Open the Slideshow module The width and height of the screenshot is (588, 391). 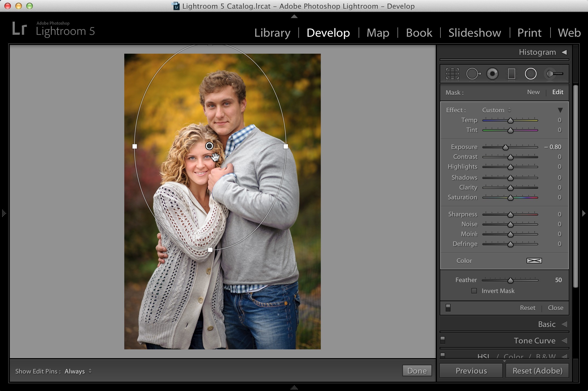475,33
